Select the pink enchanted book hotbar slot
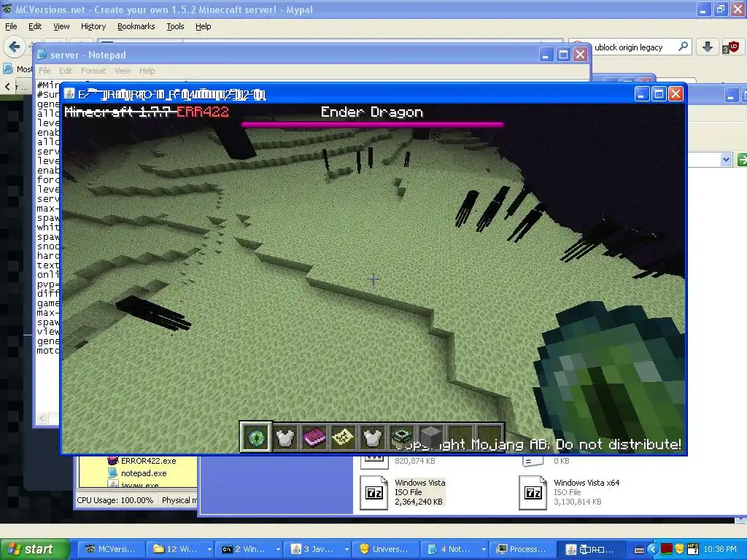This screenshot has width=747, height=560. point(314,437)
